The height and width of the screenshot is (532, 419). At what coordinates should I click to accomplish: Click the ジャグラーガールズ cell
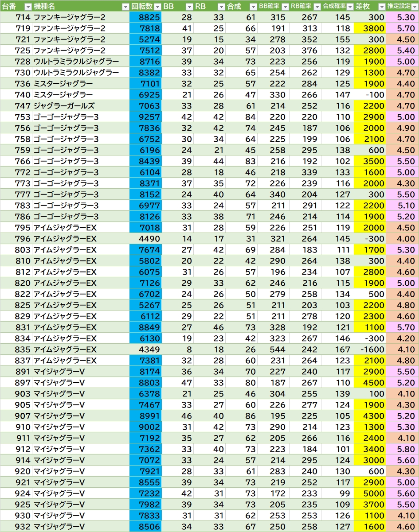coord(81,106)
